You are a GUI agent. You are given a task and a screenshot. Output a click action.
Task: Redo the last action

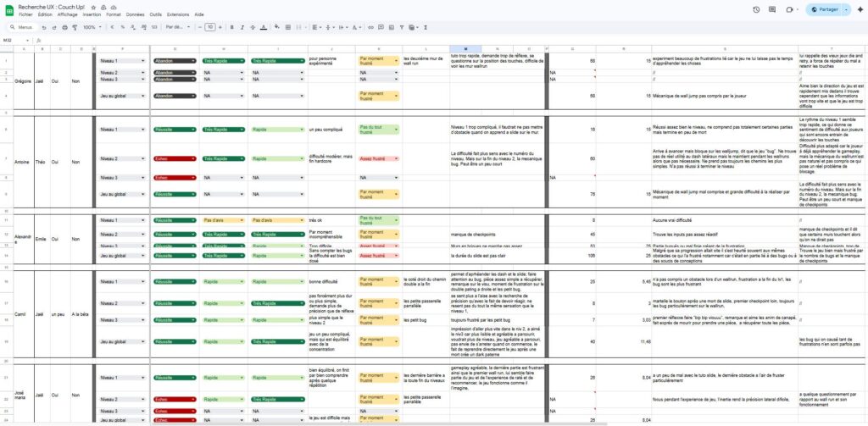pos(54,27)
